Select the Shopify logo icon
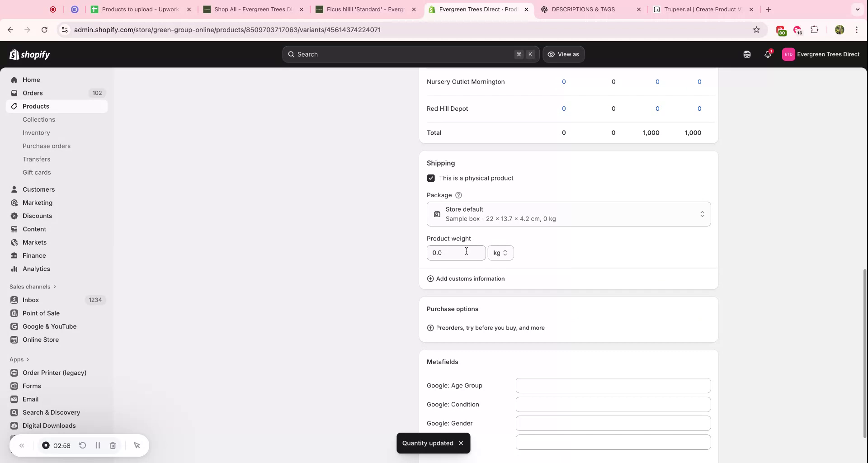 (x=14, y=54)
